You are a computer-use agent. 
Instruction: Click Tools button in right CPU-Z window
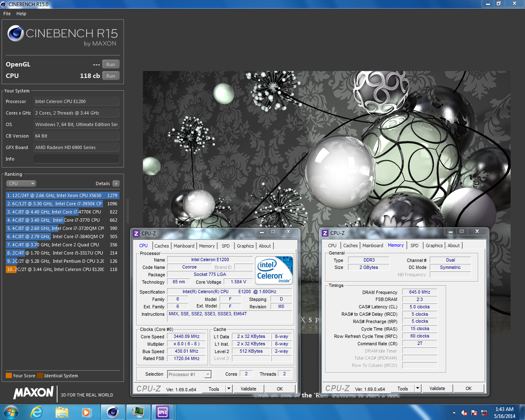403,388
